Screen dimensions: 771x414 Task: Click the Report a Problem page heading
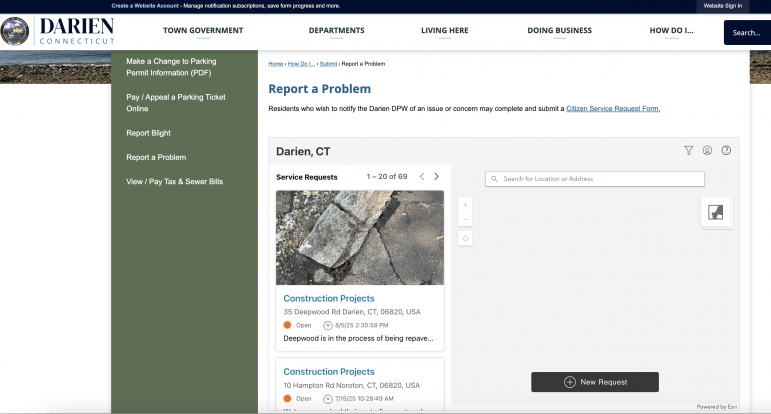tap(320, 89)
